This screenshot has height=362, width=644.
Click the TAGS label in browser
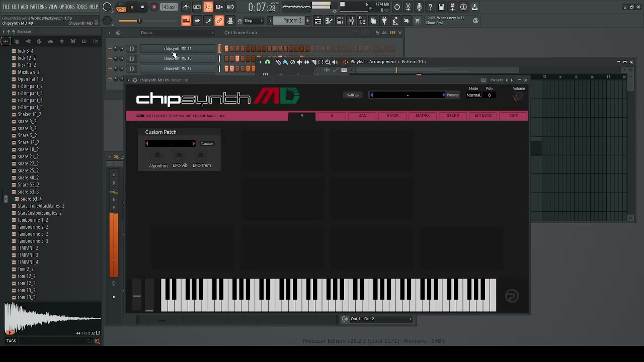(x=11, y=341)
